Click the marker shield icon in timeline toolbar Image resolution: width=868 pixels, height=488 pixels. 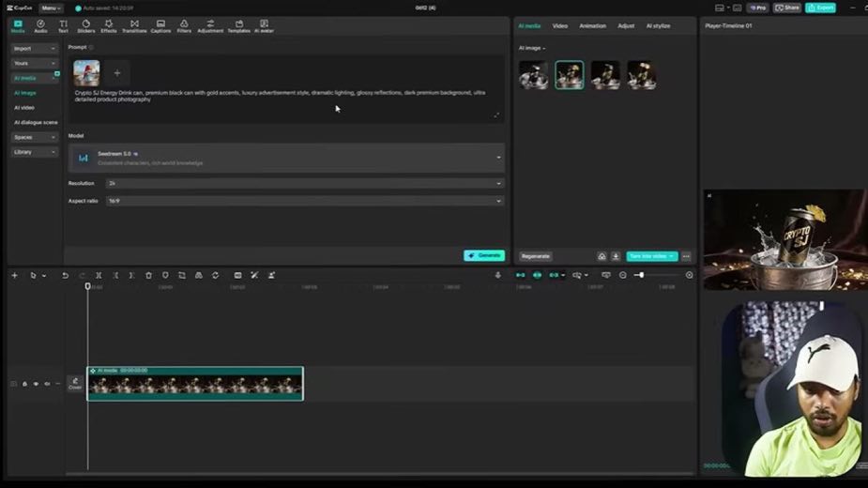(x=165, y=275)
